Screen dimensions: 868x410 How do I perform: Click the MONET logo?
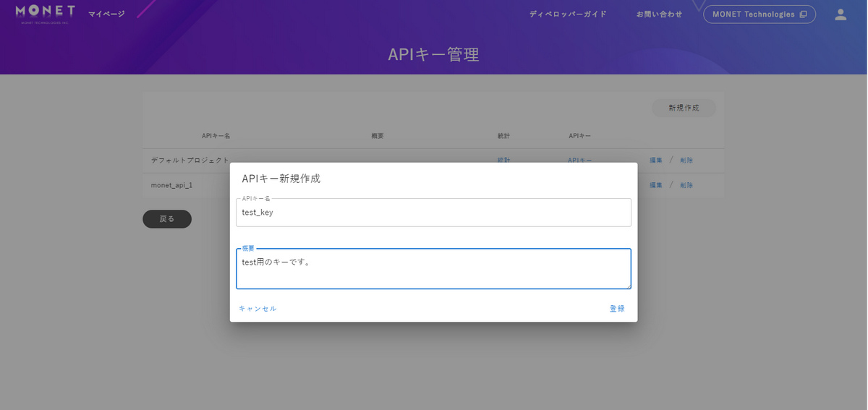tap(46, 14)
